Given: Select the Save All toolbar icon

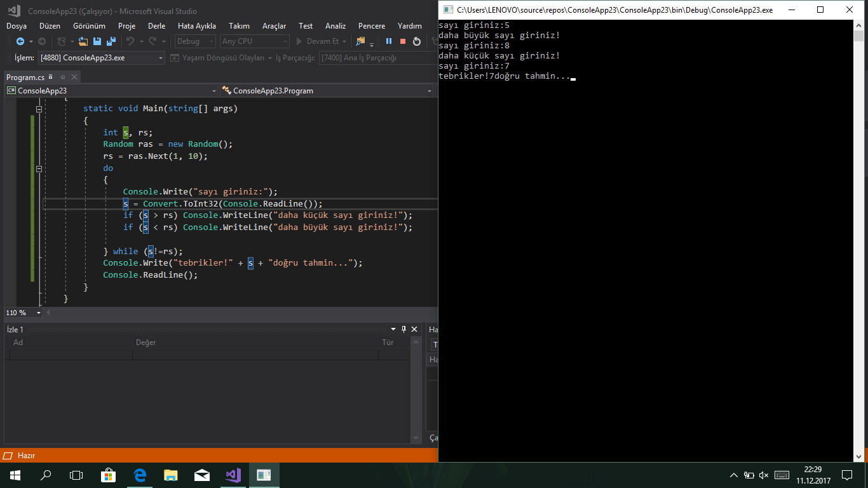Looking at the screenshot, I should coord(111,41).
